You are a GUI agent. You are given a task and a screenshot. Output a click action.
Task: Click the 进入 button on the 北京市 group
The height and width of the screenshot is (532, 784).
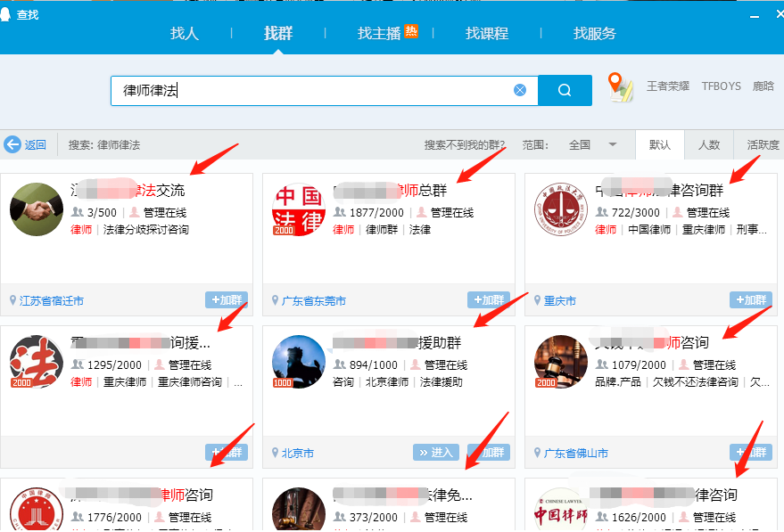[435, 452]
